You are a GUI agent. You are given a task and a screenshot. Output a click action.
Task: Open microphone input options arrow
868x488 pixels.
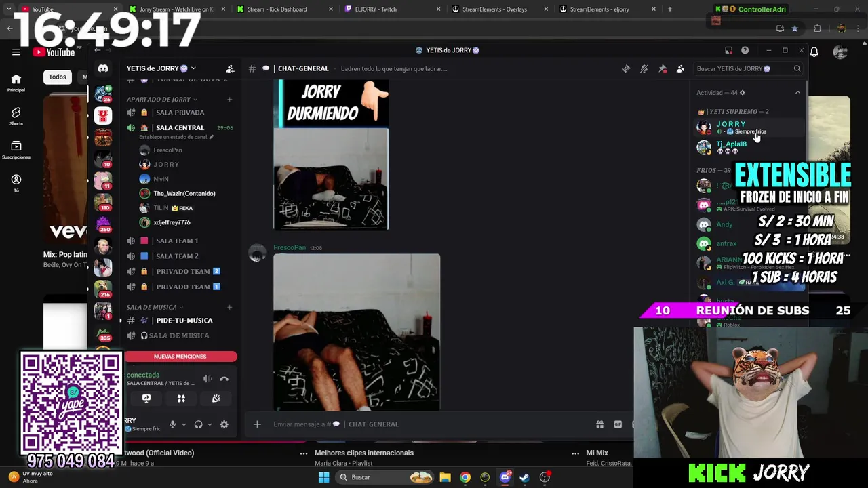pos(184,424)
